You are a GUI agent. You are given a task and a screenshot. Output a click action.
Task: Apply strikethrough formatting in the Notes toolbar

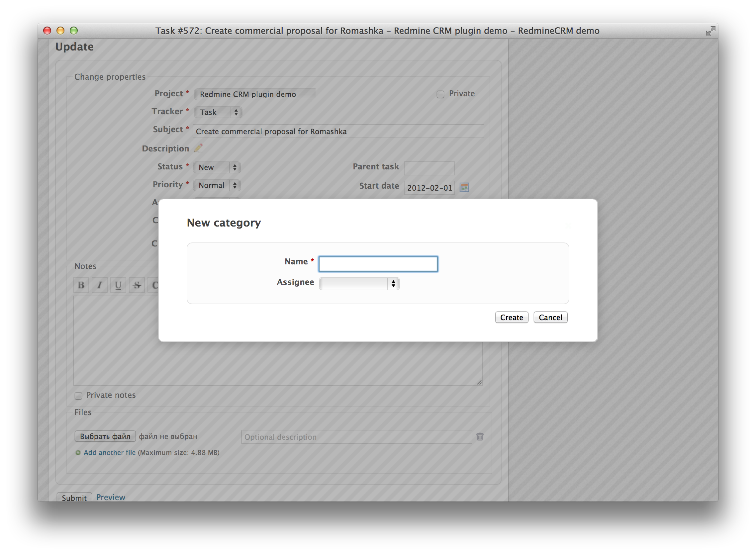137,285
